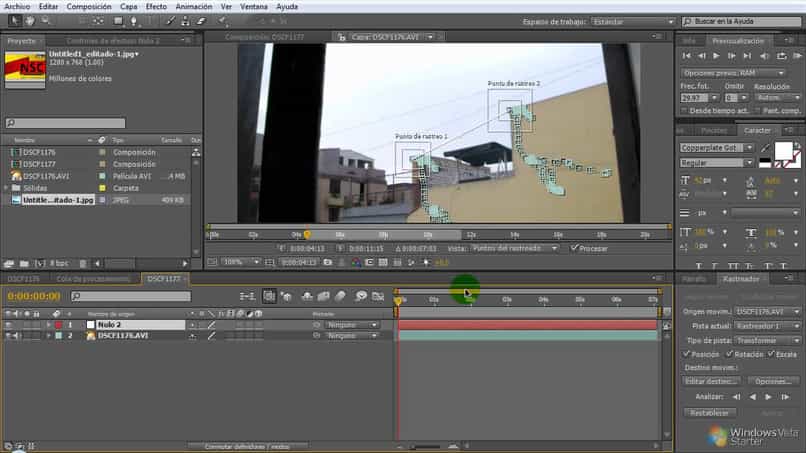Screen dimensions: 806x453
Task: Toggle the Escala checkbox in tracker
Action: (771, 354)
